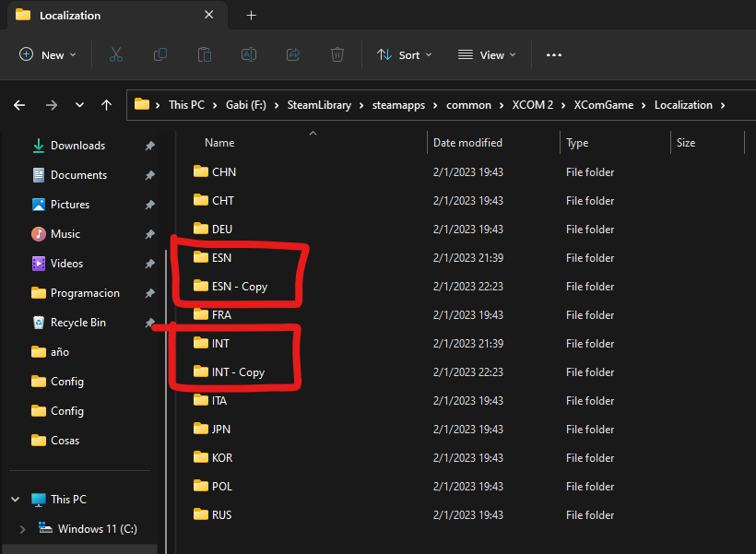This screenshot has height=554, width=756.
Task: Open the View dropdown menu
Action: point(487,55)
